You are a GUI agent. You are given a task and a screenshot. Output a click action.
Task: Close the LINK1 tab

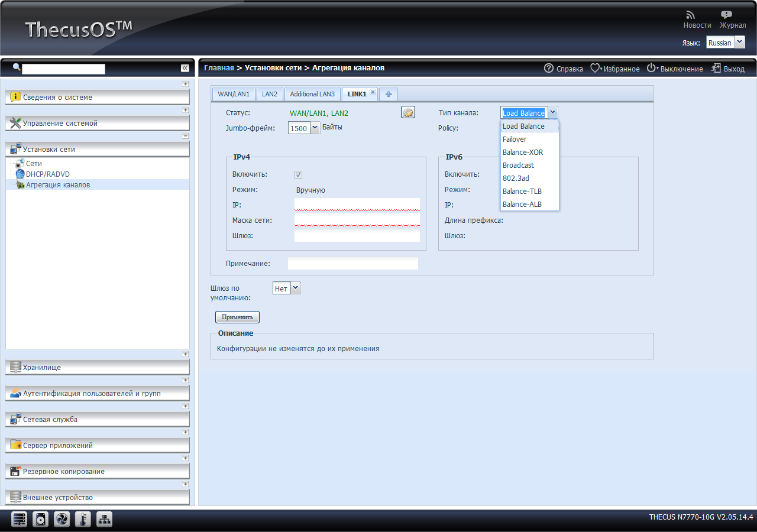373,92
